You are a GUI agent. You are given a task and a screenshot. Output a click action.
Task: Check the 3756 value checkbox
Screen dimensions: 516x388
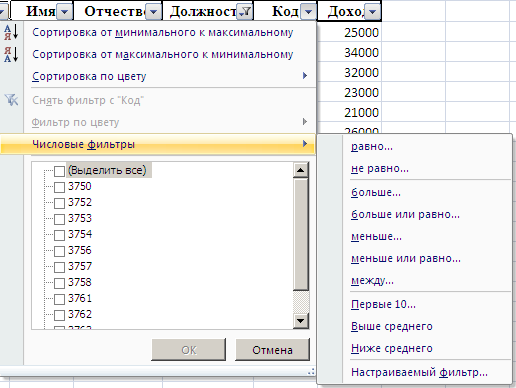pos(59,251)
